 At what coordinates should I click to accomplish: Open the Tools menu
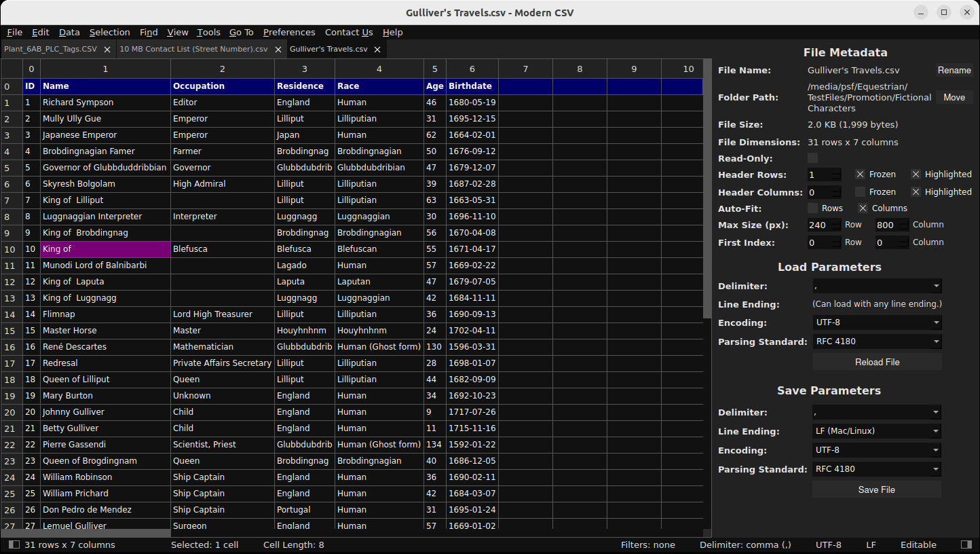coord(209,33)
